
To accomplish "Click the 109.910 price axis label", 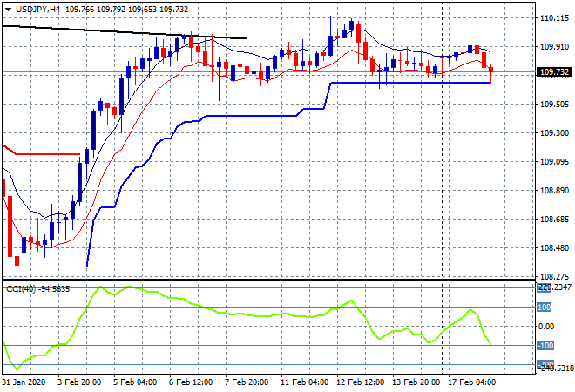I will point(554,47).
